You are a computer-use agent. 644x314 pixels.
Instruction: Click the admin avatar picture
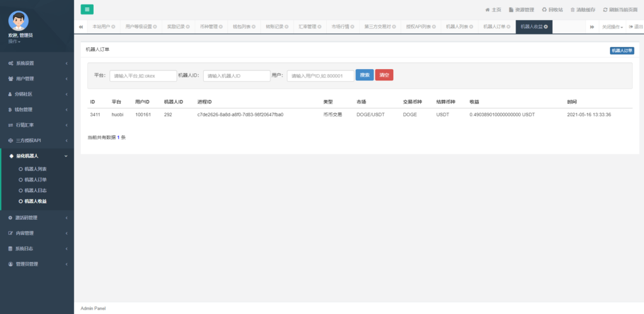pos(18,21)
